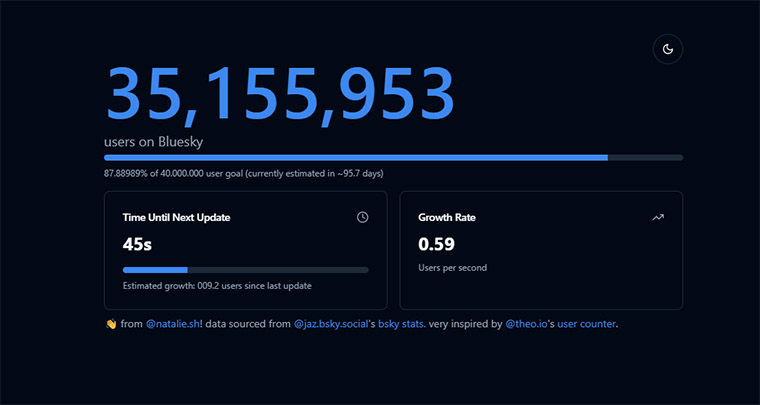The width and height of the screenshot is (760, 405).
Task: Open the @jaz.bsky.social profile link
Action: click(331, 324)
